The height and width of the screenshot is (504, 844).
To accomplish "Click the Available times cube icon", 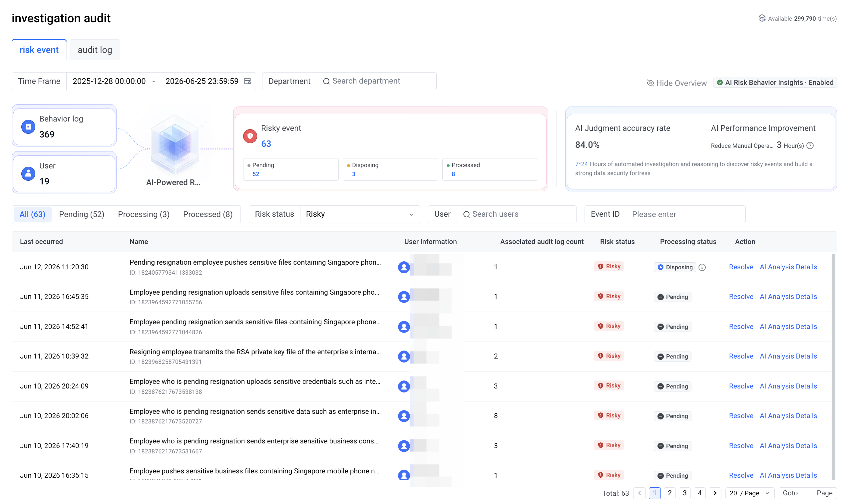I will tap(762, 18).
